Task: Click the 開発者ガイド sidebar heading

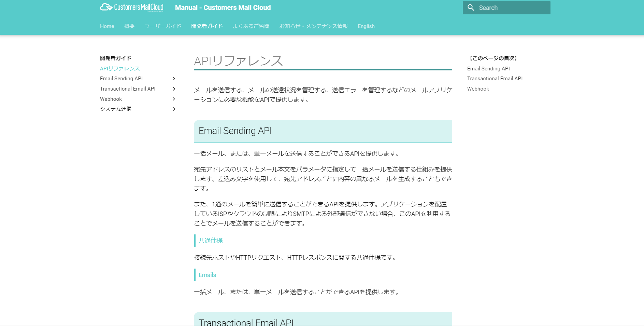Action: click(116, 58)
